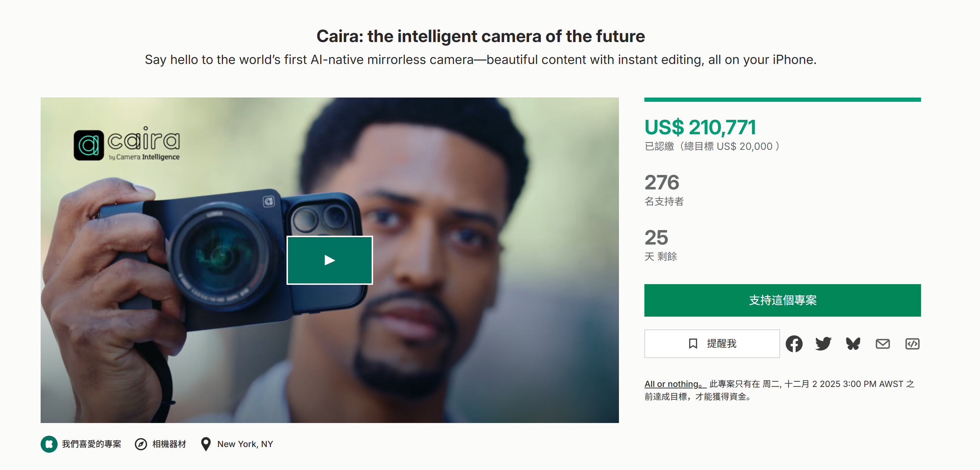980x470 pixels.
Task: Play the Caira campaign video
Action: pyautogui.click(x=330, y=260)
